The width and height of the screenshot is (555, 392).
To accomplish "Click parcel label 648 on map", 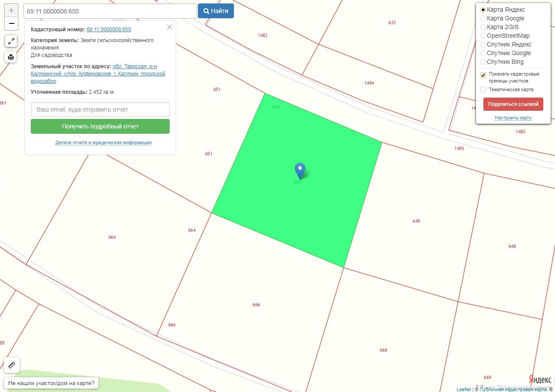I will pyautogui.click(x=512, y=246).
